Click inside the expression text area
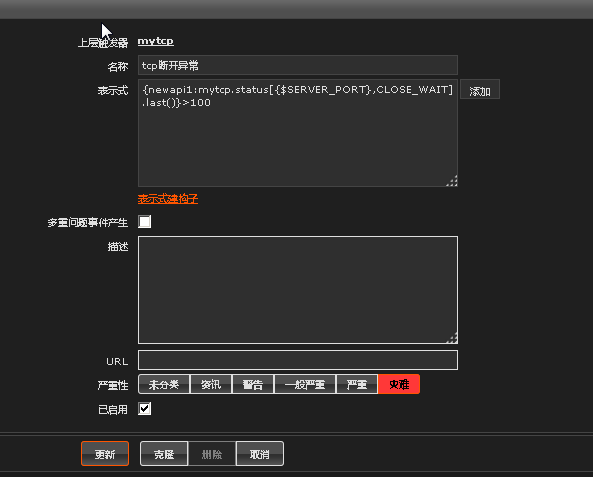This screenshot has width=593, height=477. 298,133
